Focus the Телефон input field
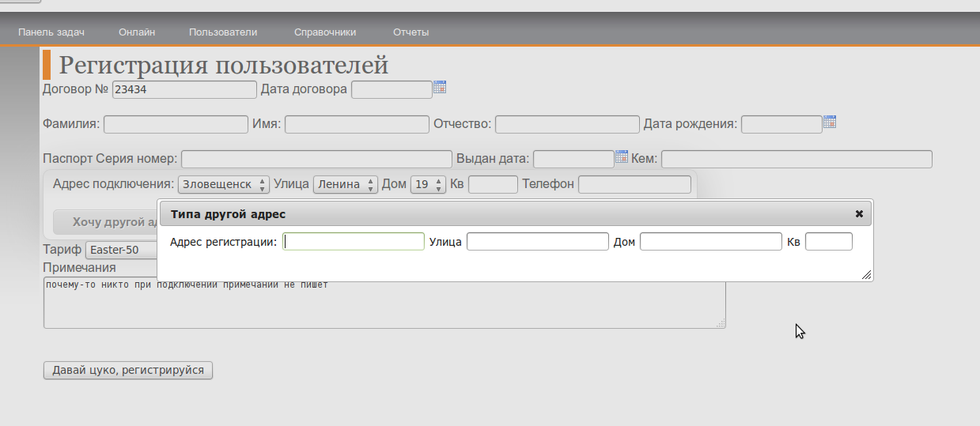Screen dimensions: 980x426 [x=634, y=184]
